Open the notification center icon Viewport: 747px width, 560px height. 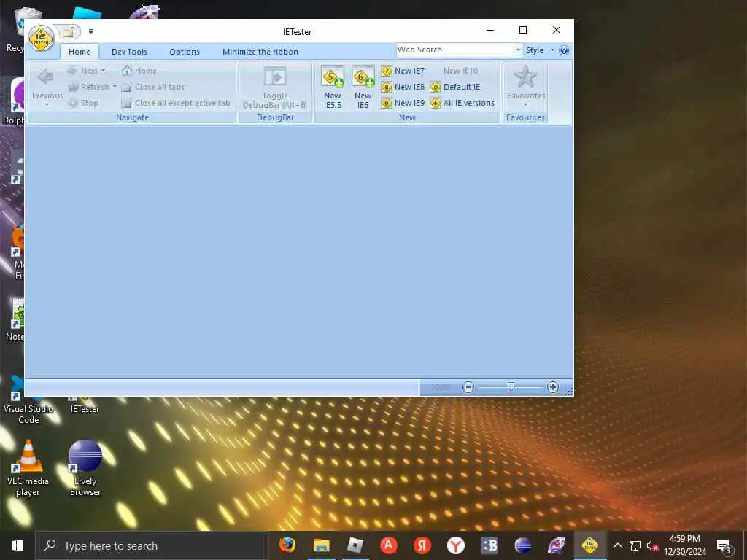click(724, 545)
